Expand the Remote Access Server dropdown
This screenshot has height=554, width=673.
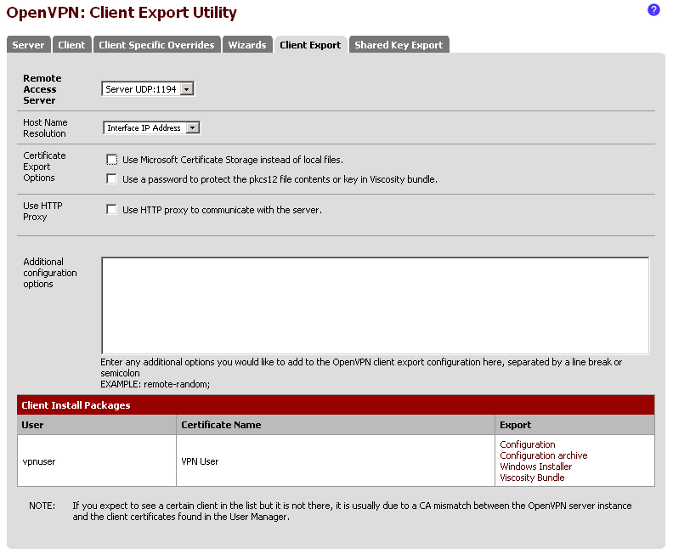tap(148, 89)
